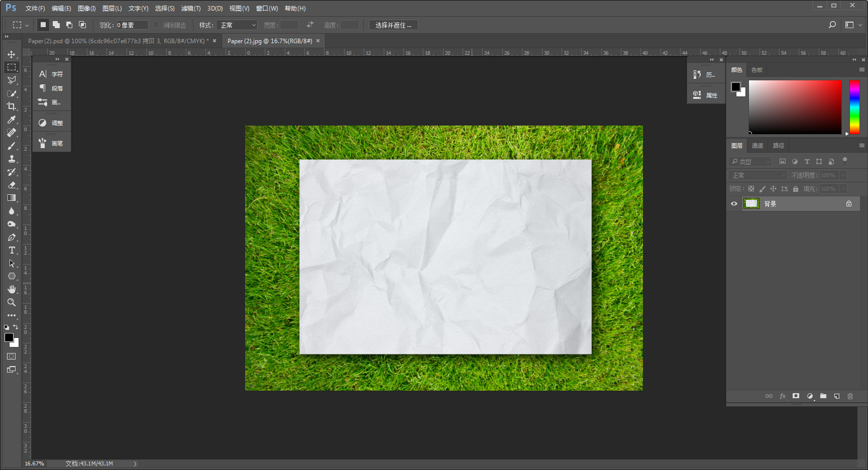The width and height of the screenshot is (868, 470).
Task: Enable add to selection mode
Action: point(56,25)
